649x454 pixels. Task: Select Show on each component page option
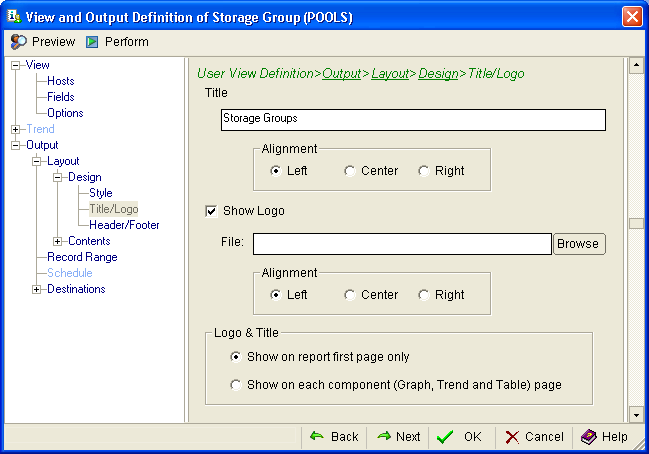pos(236,384)
